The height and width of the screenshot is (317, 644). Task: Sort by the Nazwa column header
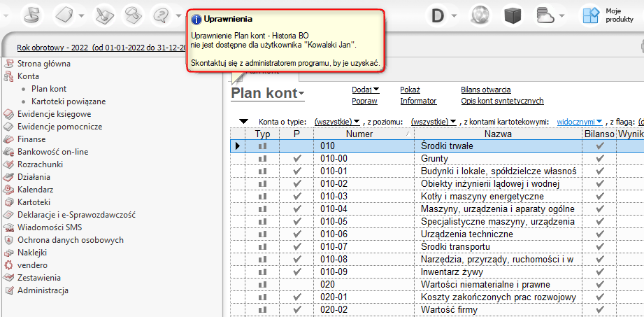pos(498,134)
